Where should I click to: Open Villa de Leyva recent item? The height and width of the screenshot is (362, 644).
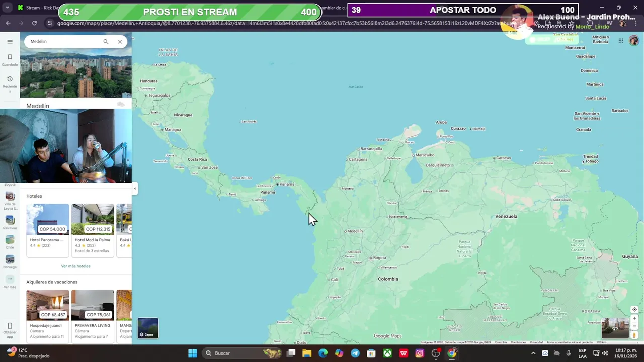pyautogui.click(x=10, y=200)
